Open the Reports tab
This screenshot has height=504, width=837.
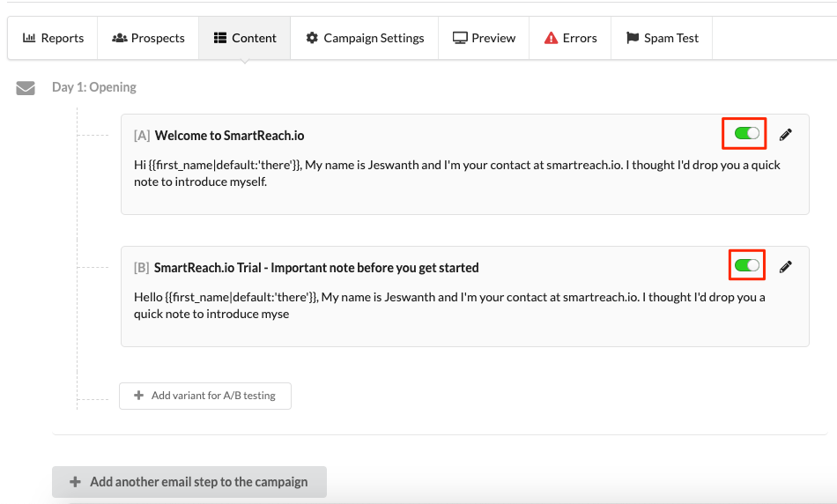53,38
